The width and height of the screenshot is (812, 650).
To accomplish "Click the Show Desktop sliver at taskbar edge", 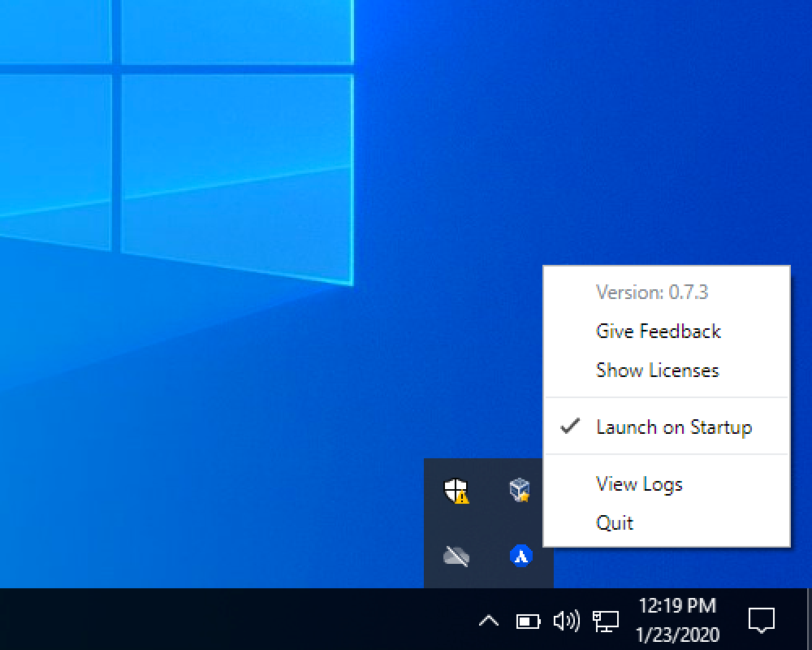I will (809, 620).
